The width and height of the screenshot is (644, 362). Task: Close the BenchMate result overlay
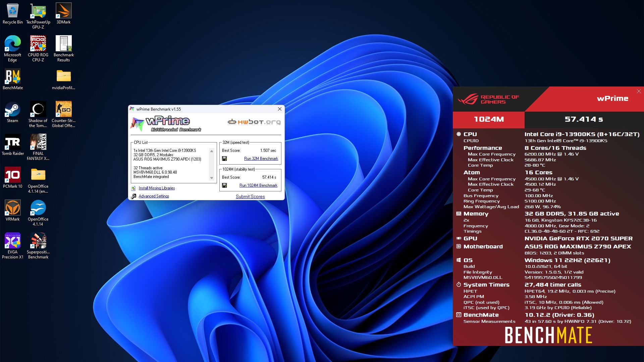click(x=639, y=91)
